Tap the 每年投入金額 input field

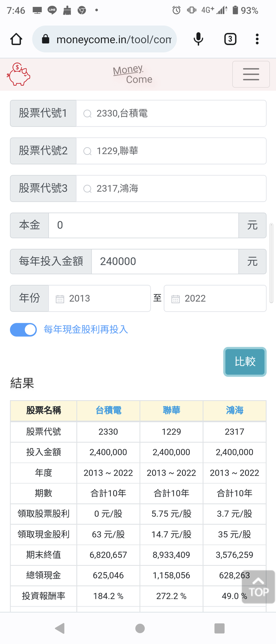(165, 262)
